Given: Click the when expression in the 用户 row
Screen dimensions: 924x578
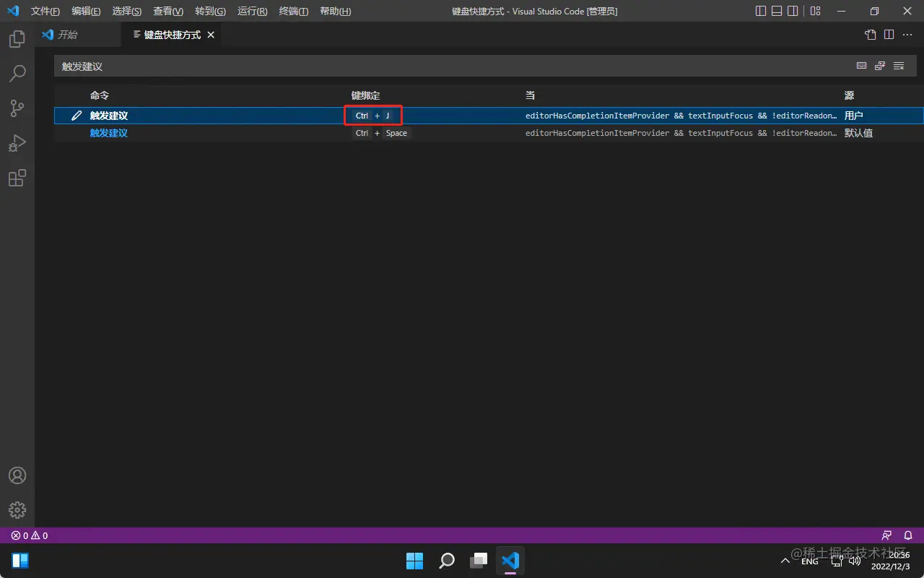Looking at the screenshot, I should [x=681, y=116].
